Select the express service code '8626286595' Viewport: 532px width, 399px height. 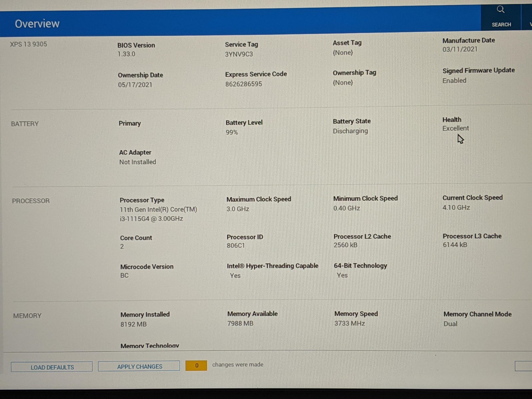pos(244,84)
